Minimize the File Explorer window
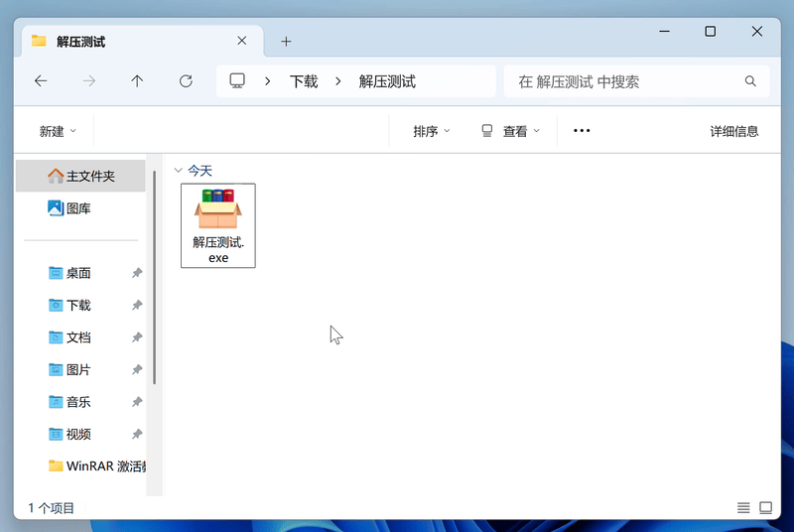Image resolution: width=794 pixels, height=532 pixels. tap(664, 32)
